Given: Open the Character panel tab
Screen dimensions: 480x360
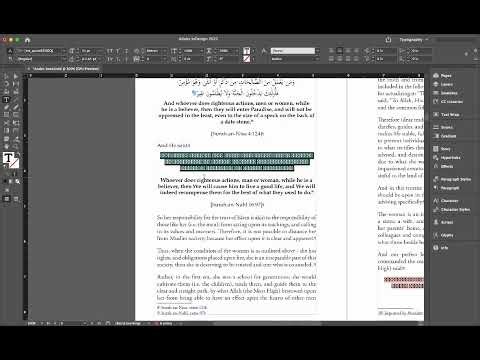Looking at the screenshot, I should click(x=446, y=201).
